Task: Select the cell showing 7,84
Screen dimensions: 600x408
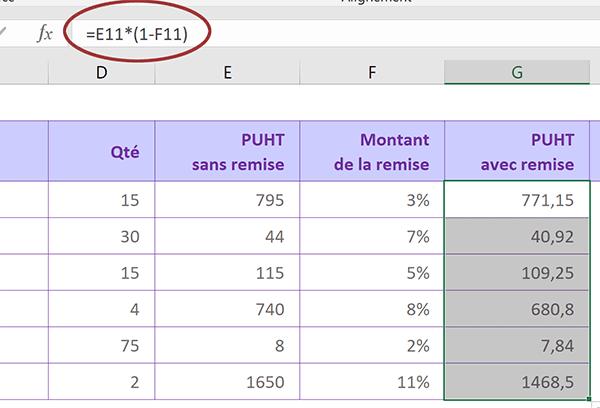Action: click(517, 345)
